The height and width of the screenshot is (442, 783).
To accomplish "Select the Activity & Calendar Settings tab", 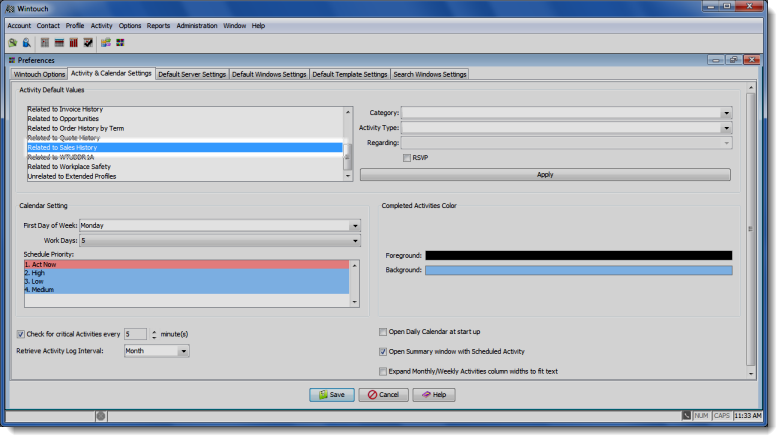I will click(111, 73).
